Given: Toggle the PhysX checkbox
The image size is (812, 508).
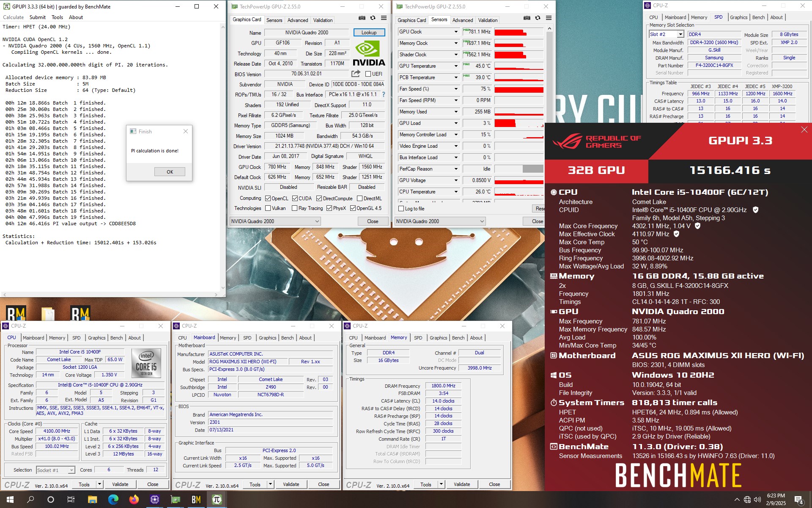Looking at the screenshot, I should coord(329,208).
